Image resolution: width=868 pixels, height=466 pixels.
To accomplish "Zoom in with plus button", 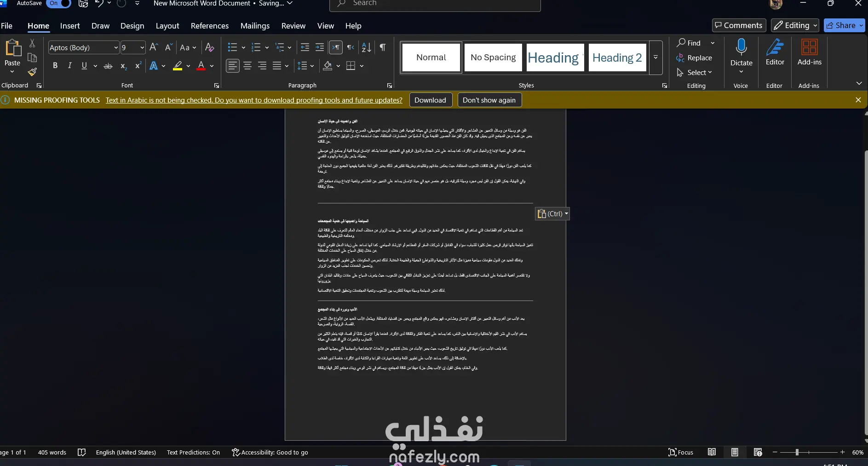I will tap(842, 452).
